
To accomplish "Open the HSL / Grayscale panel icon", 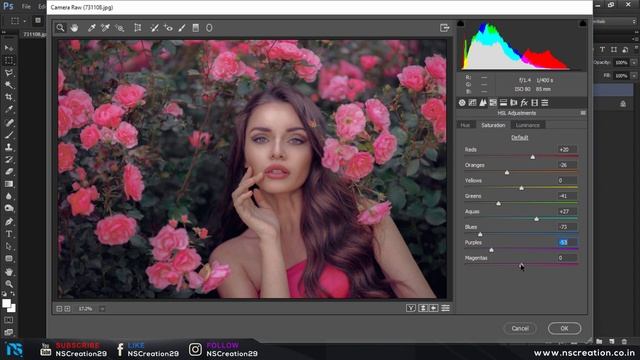I will click(493, 103).
